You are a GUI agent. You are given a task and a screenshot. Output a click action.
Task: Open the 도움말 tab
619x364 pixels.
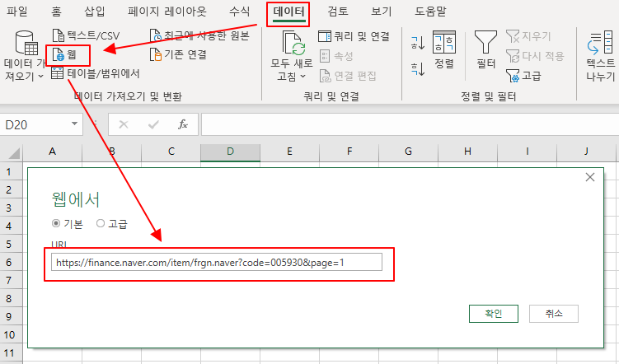coord(430,12)
